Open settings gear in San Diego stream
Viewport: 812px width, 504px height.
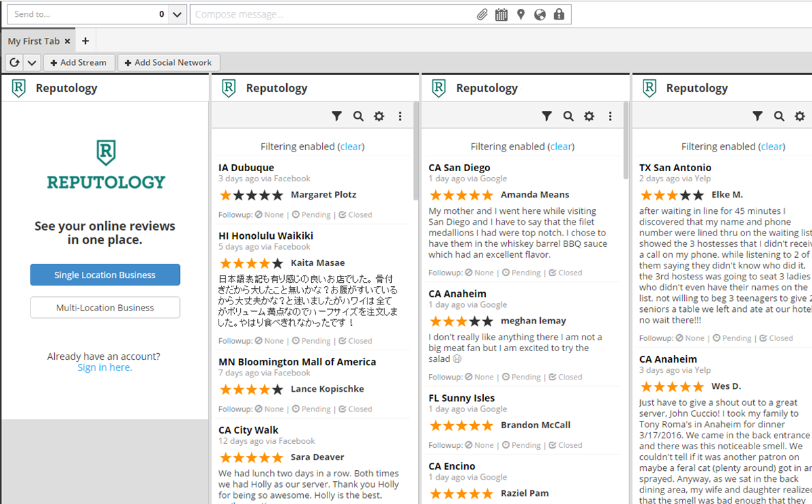click(589, 116)
